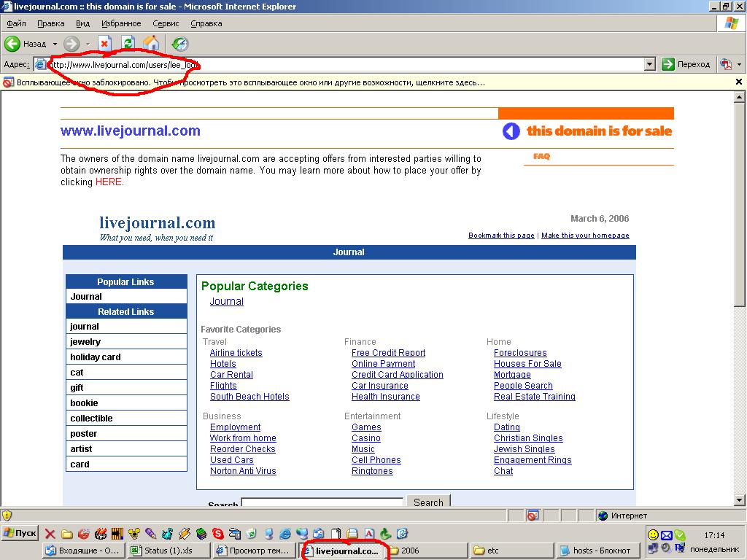Open the South Beach Hotels link
The image size is (747, 560).
(249, 397)
